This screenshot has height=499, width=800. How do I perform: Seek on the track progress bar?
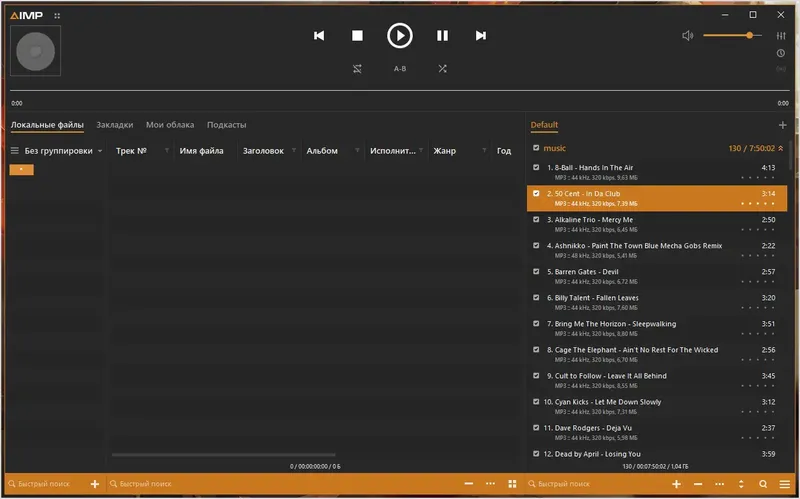point(399,91)
